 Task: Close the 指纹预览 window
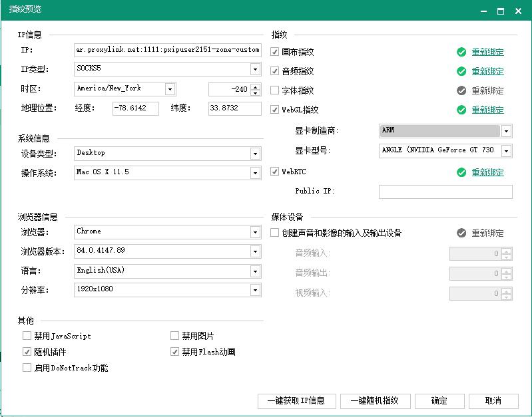point(518,11)
